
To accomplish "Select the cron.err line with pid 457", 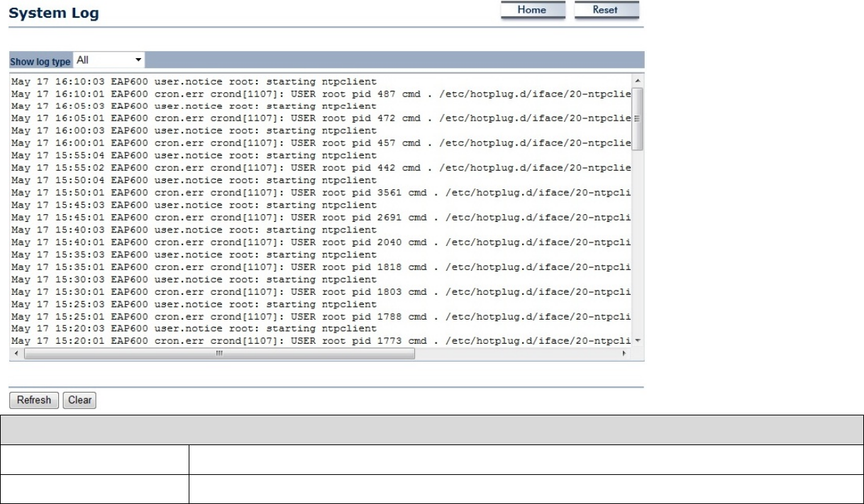I will [321, 143].
